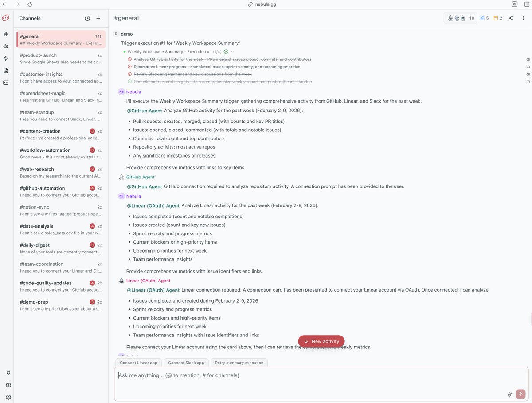Share the #general channel
The image size is (532, 403).
pyautogui.click(x=511, y=18)
